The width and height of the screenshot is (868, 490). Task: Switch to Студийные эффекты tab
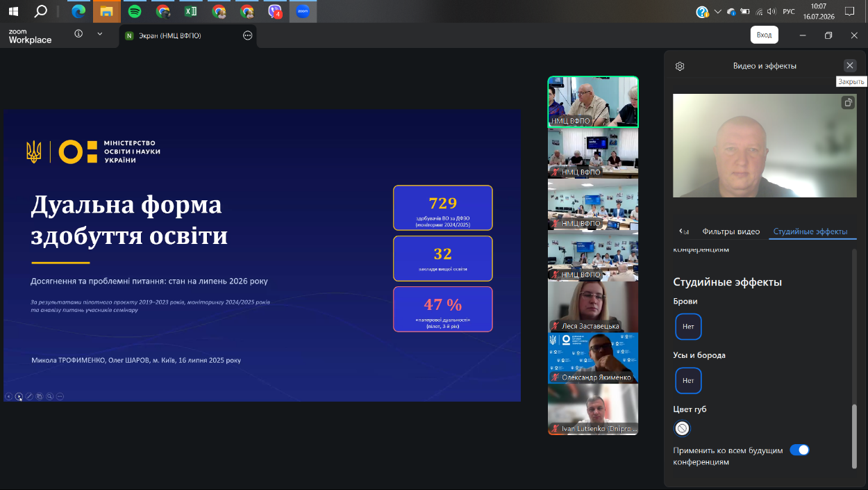810,231
